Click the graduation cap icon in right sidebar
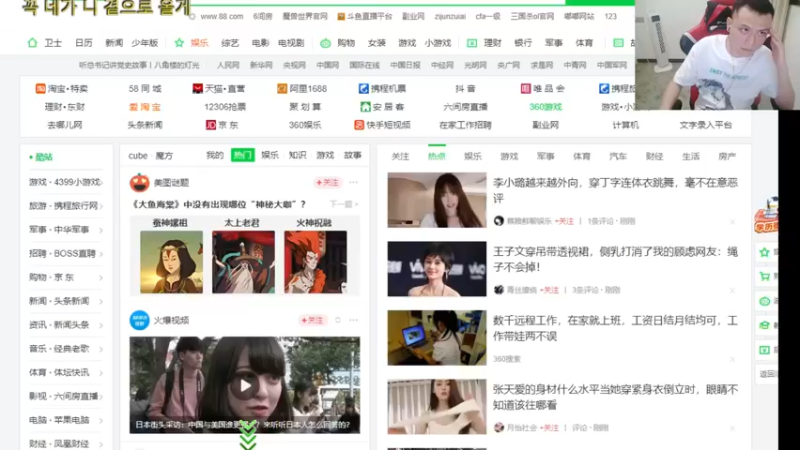Viewport: 800px width, 450px height. click(x=764, y=326)
